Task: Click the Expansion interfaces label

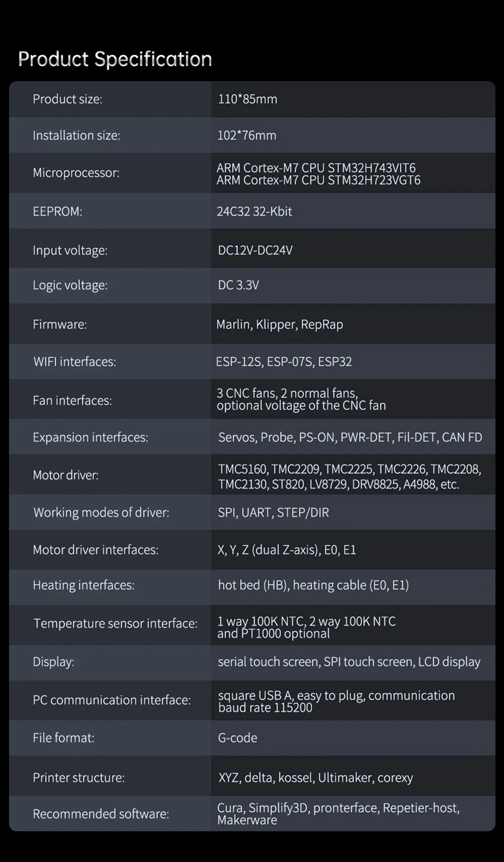Action: click(90, 437)
